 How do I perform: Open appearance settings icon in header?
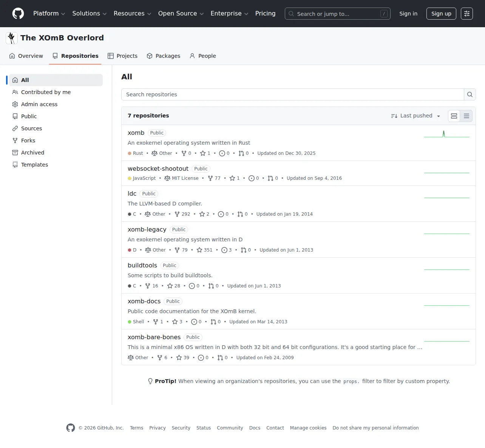[467, 14]
